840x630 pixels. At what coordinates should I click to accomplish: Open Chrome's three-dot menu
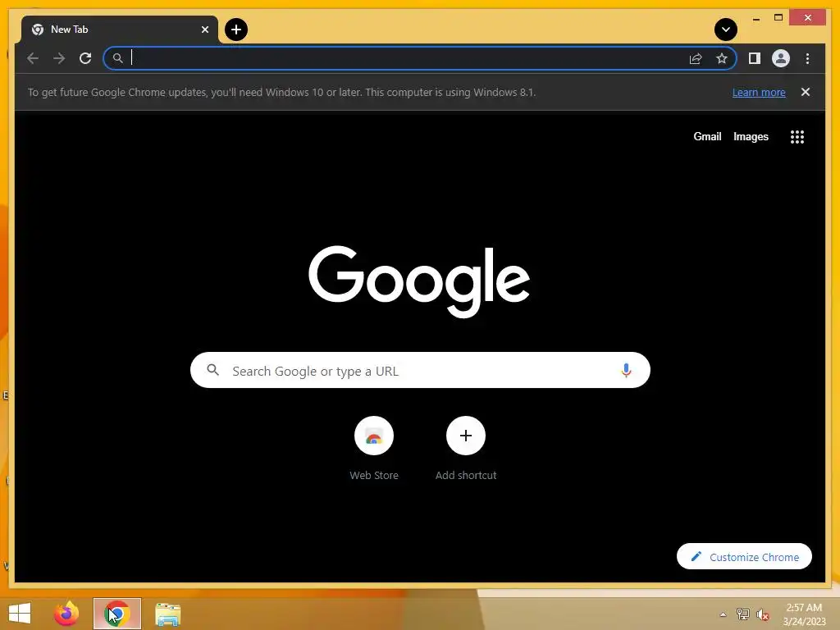click(x=807, y=58)
